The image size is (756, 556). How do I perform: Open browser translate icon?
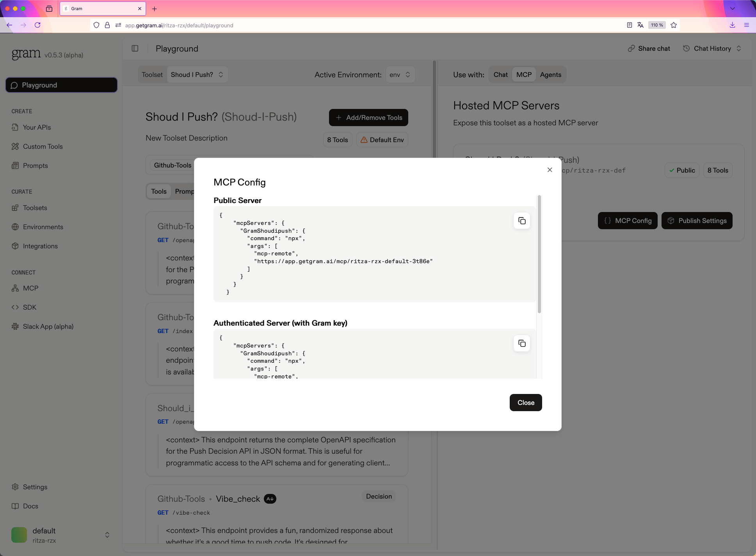[x=640, y=25]
